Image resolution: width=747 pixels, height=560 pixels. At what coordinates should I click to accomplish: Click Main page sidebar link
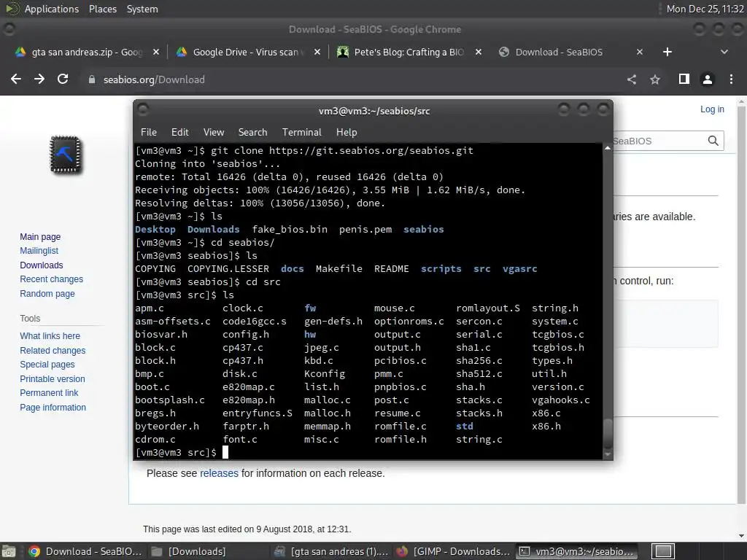pos(40,237)
